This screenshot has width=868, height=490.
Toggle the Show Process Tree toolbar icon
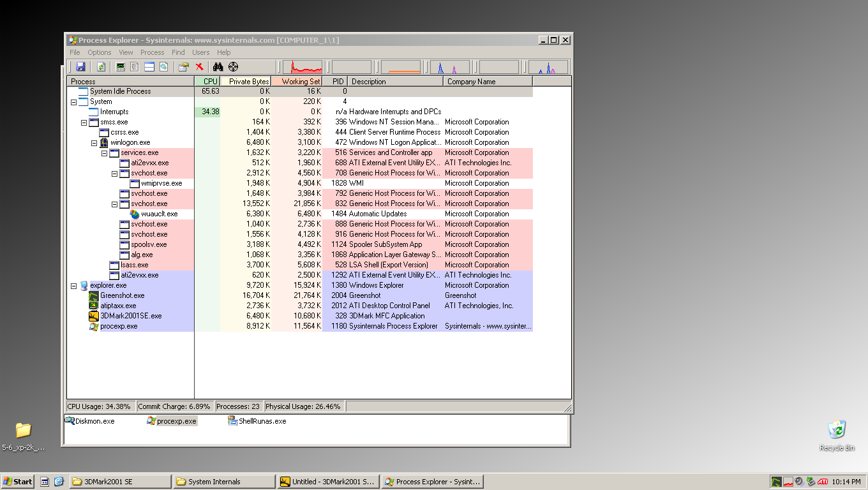(x=135, y=66)
